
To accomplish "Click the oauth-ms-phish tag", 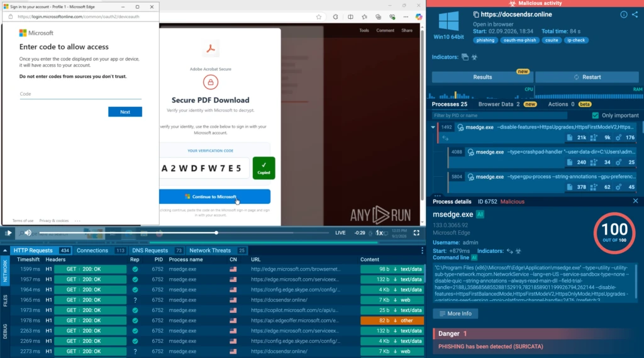I will (x=519, y=40).
